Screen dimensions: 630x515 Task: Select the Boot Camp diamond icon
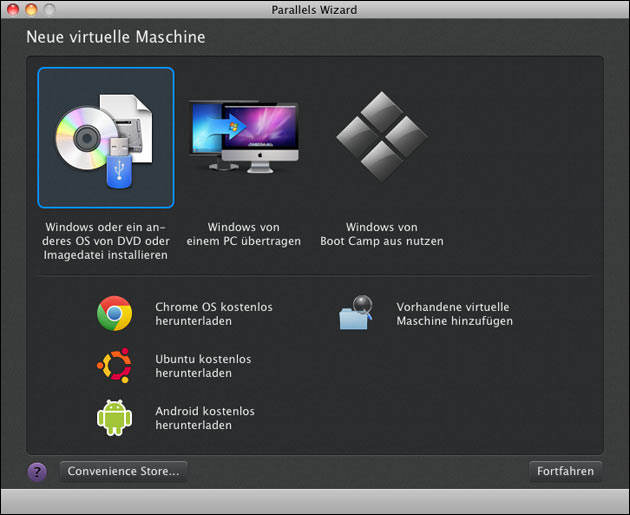tap(381, 137)
